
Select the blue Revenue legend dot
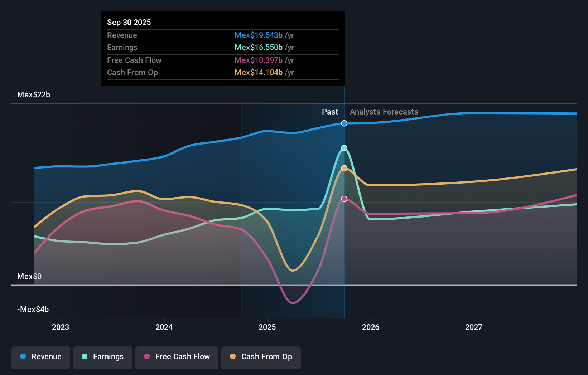coord(23,357)
